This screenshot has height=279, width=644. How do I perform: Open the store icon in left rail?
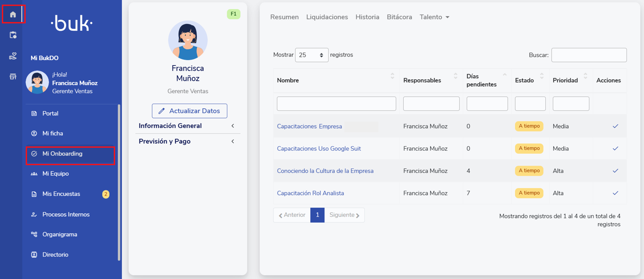(x=13, y=77)
